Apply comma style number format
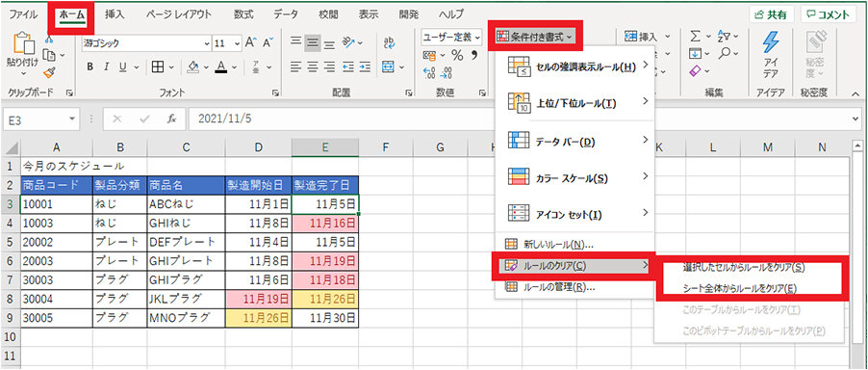 point(474,54)
